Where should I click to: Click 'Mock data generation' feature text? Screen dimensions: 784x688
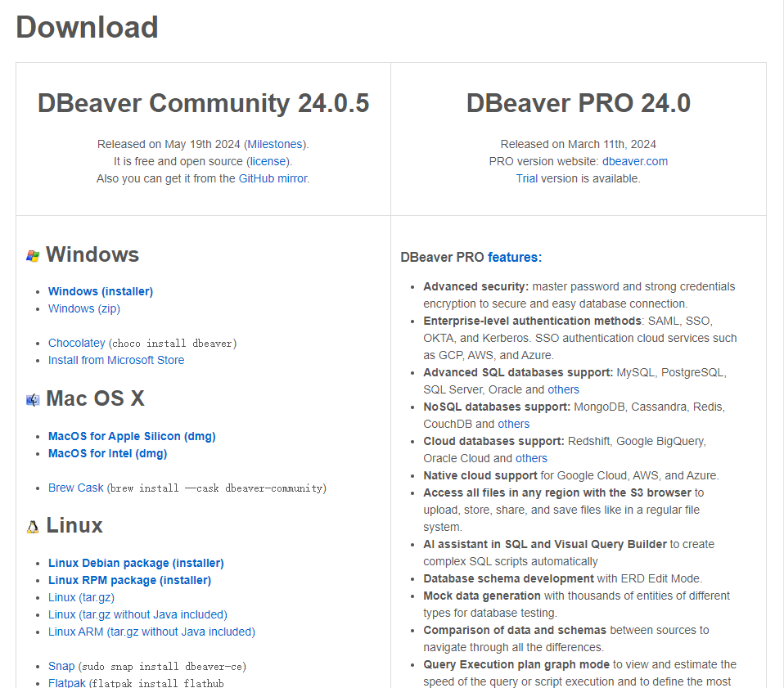(482, 596)
